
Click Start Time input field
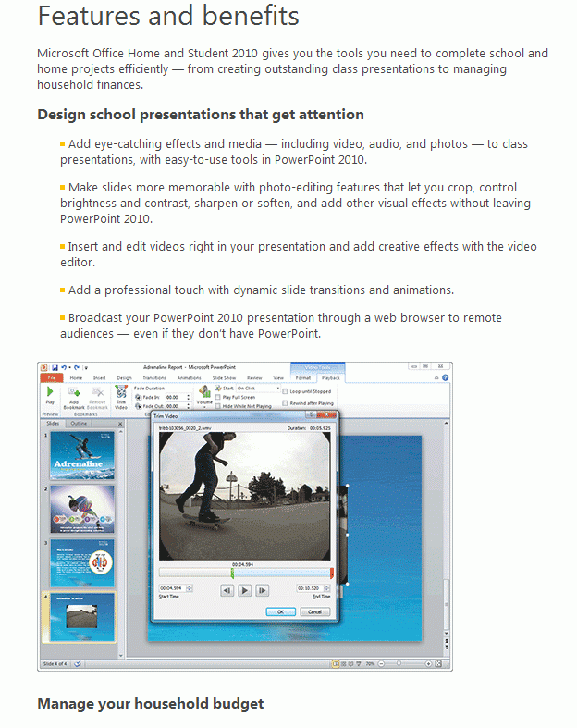[172, 588]
